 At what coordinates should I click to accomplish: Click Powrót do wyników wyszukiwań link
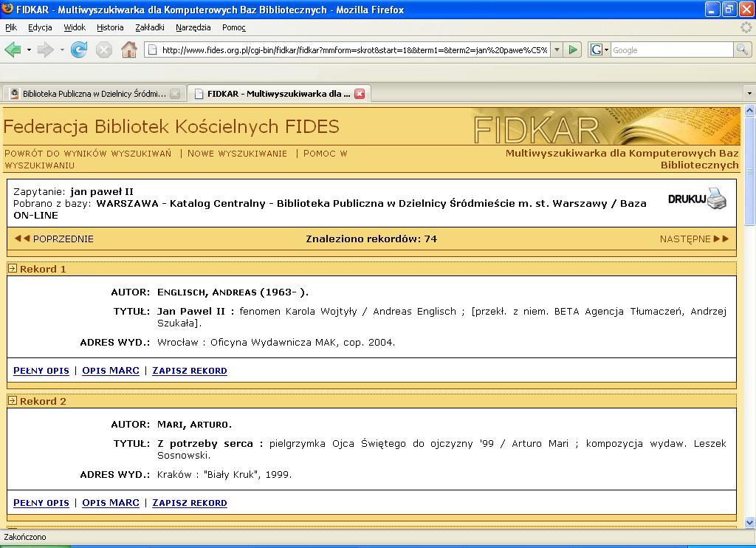(x=88, y=154)
